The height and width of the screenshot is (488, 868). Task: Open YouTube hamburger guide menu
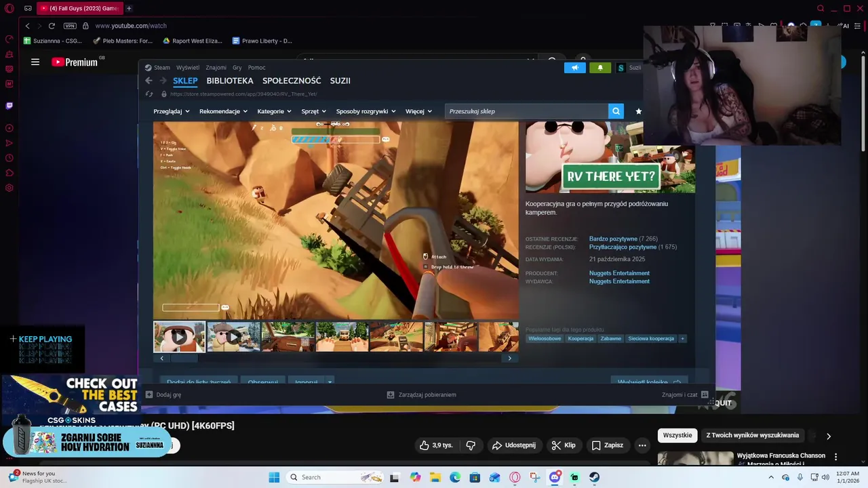[x=35, y=62]
